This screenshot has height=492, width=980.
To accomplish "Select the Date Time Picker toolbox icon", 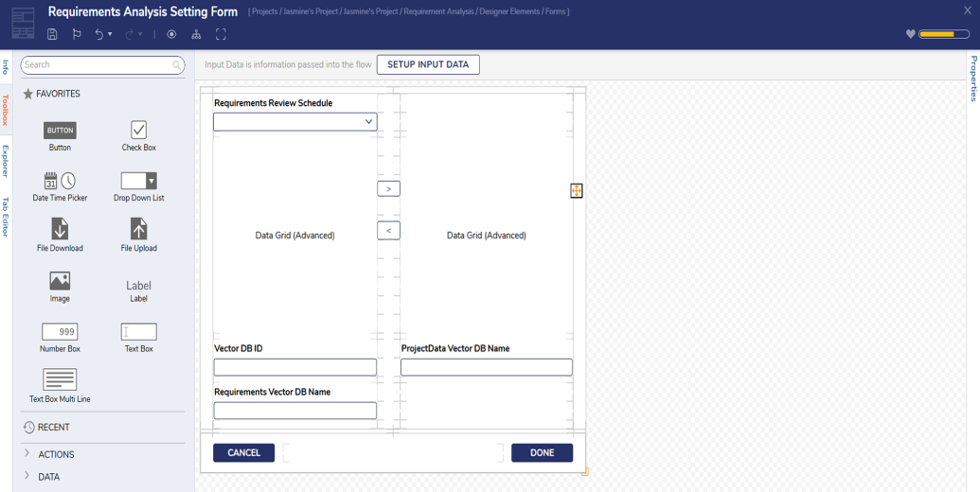I will [x=60, y=181].
